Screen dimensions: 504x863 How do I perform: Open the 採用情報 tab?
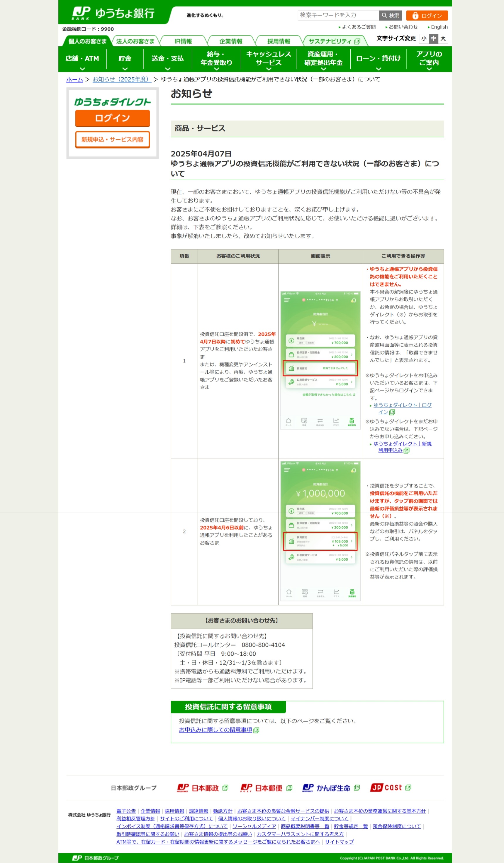[x=279, y=41]
